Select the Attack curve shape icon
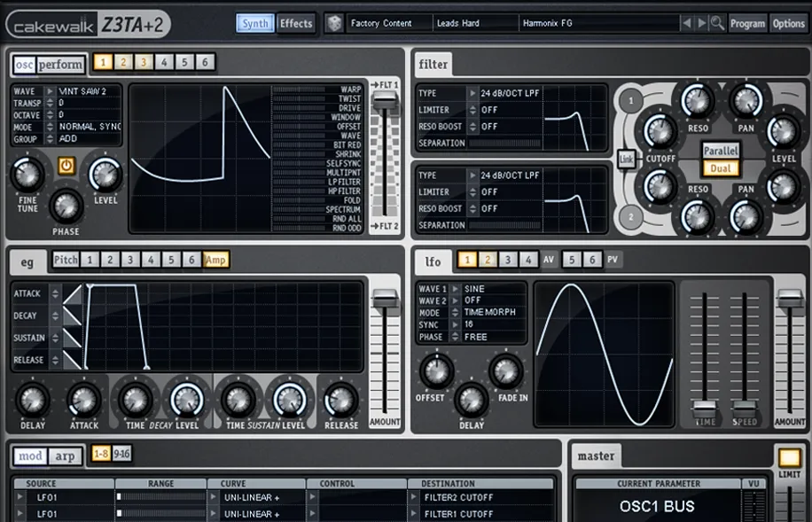Screen dimensions: 812x522 click(x=73, y=293)
